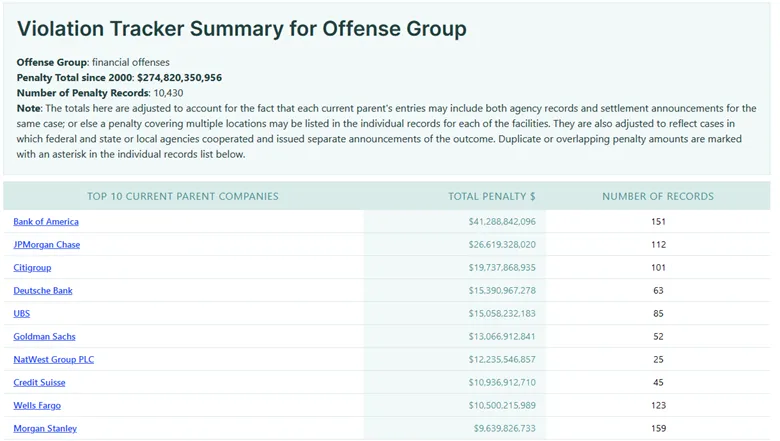Open the Deutsche Bank link

[43, 290]
